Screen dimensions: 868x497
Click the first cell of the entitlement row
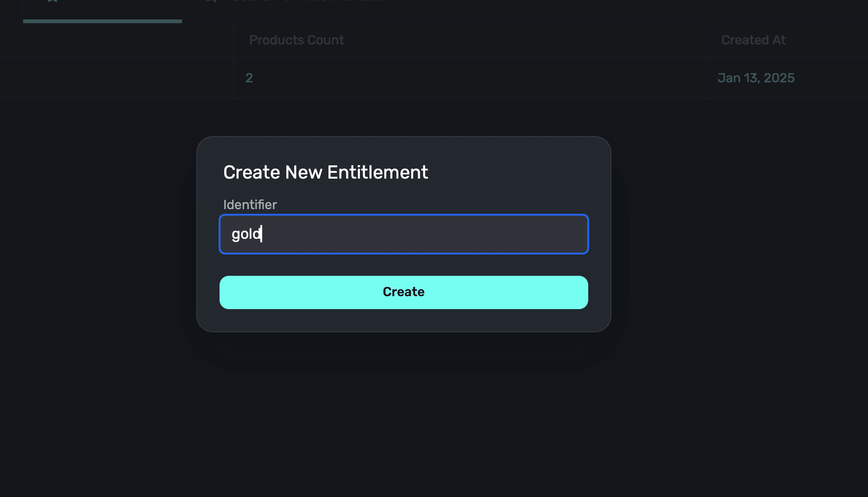[x=116, y=78]
